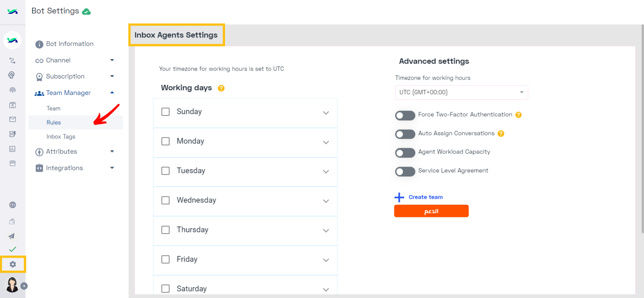Click the green cloud saved icon
This screenshot has width=644, height=298.
tap(87, 12)
